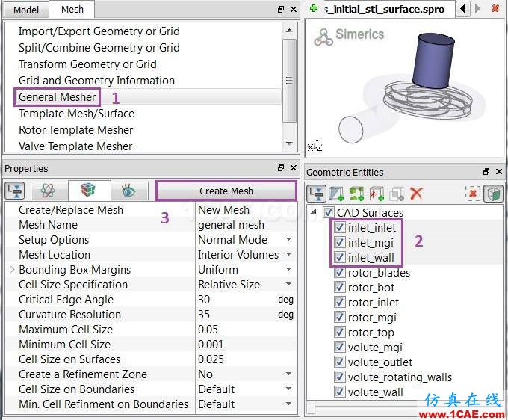508x420 pixels.
Task: Open the eye view properties tab
Action: pos(128,191)
